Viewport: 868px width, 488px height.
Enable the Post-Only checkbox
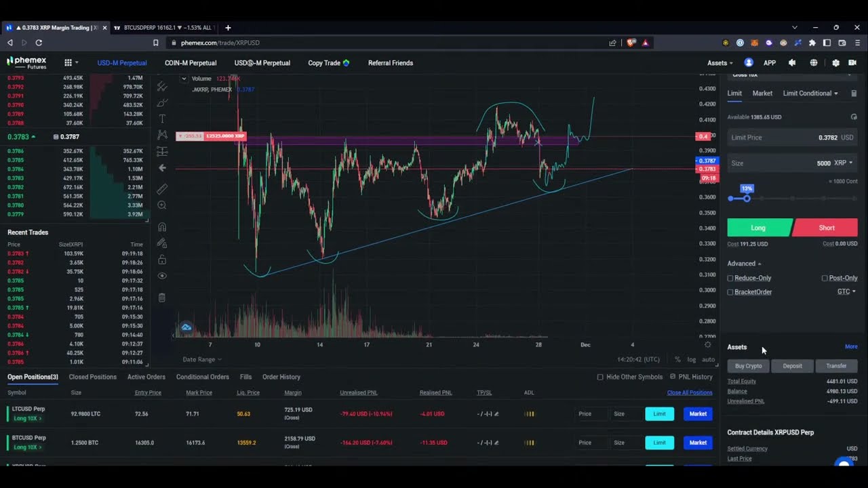[x=825, y=278]
